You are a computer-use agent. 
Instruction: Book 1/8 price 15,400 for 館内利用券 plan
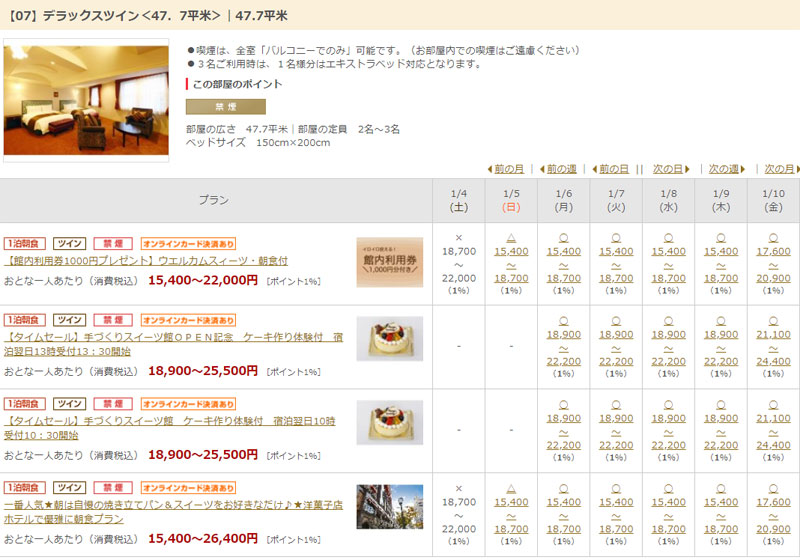pos(668,251)
